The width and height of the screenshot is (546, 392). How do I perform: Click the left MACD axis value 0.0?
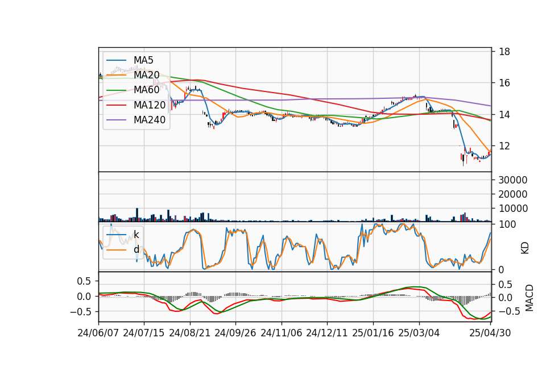[x=84, y=297]
